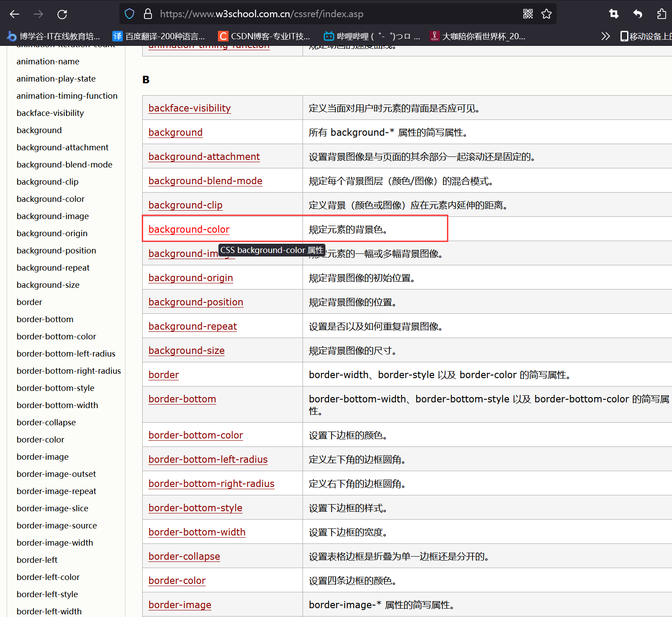Click the section heading B
672x617 pixels.
[146, 80]
